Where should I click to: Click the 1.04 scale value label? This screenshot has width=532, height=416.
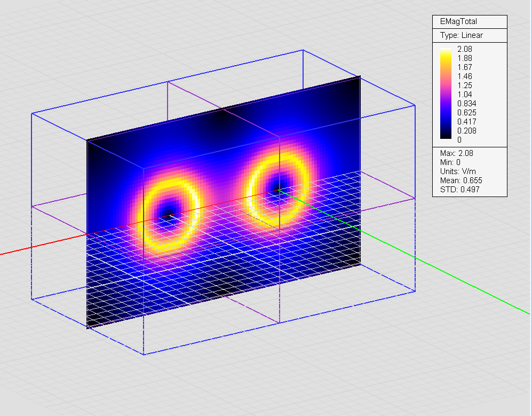coord(465,95)
